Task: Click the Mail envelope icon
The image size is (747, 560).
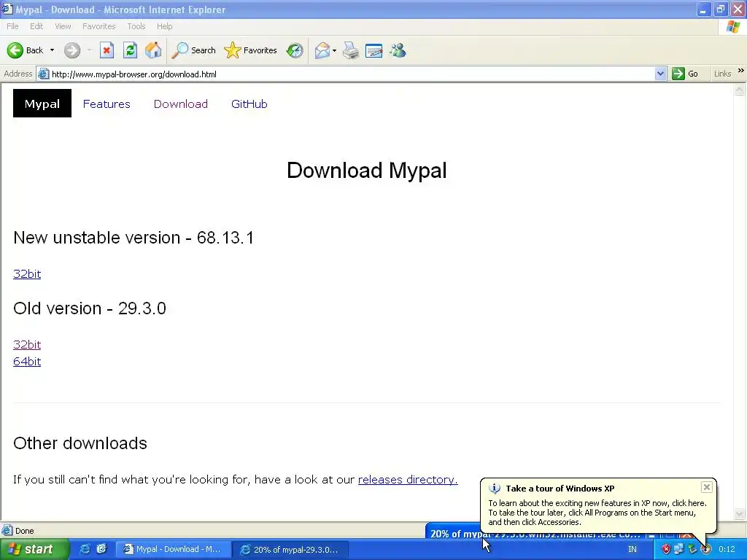Action: click(322, 50)
